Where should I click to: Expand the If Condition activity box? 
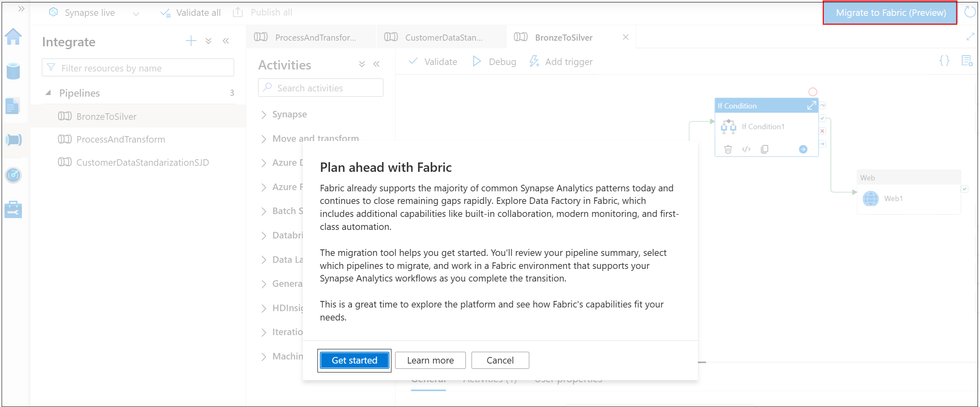coord(811,106)
